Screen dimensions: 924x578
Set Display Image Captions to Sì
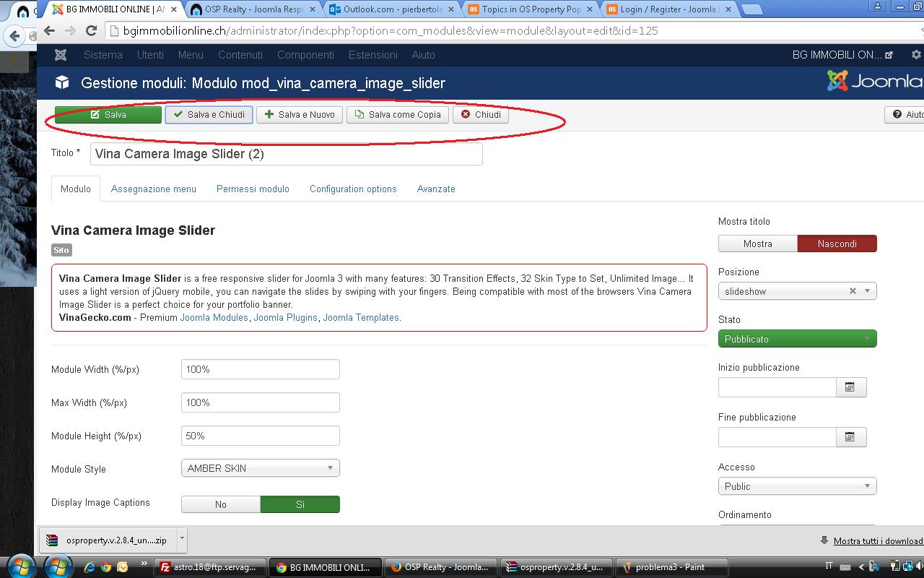tap(300, 504)
